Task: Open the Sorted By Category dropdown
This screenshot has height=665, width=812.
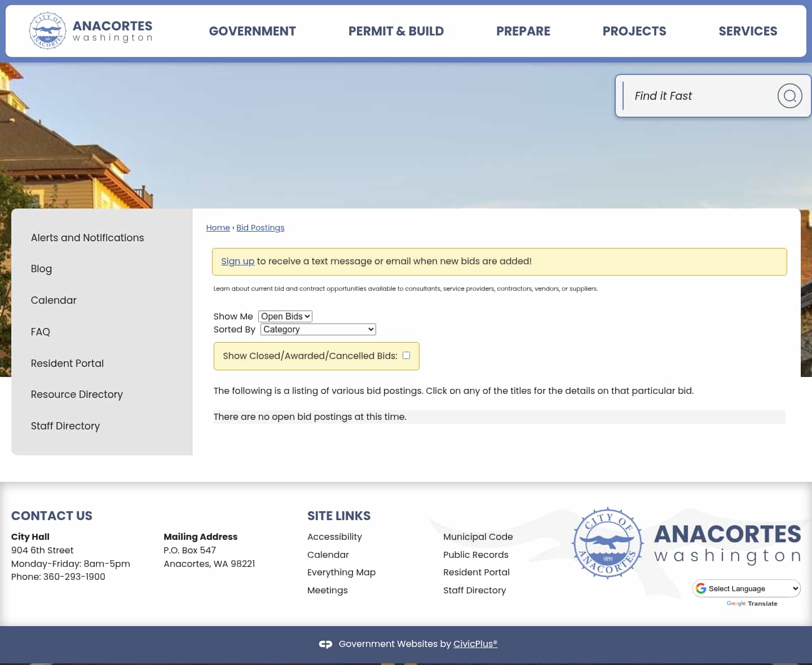Action: (318, 329)
